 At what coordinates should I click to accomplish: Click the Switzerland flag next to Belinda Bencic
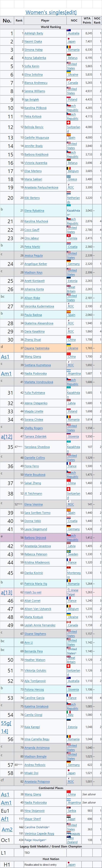coord(68,123)
